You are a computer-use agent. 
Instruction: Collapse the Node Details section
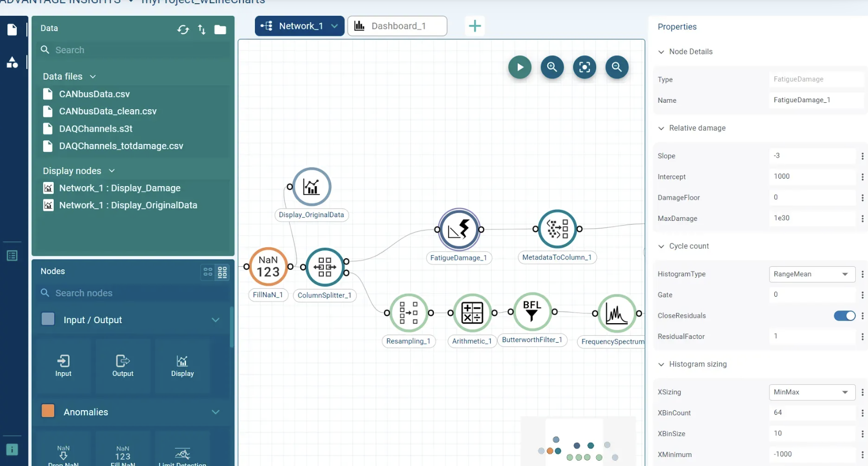661,52
